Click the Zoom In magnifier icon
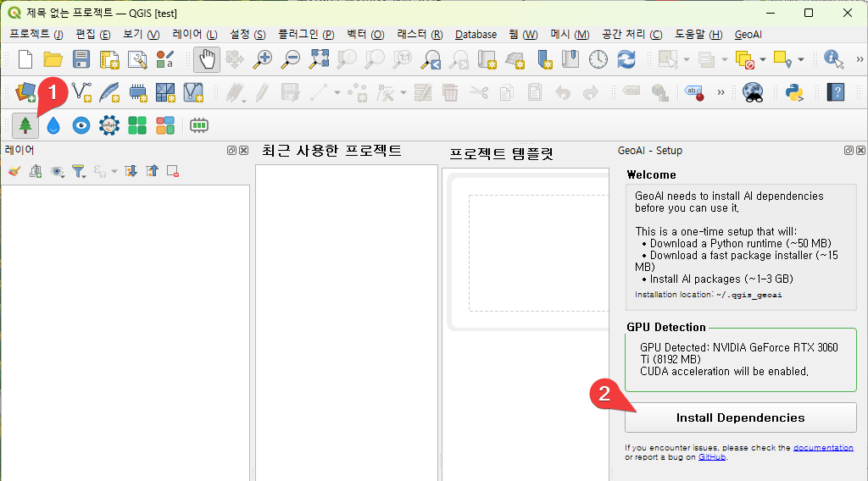This screenshot has height=481, width=868. tap(264, 59)
